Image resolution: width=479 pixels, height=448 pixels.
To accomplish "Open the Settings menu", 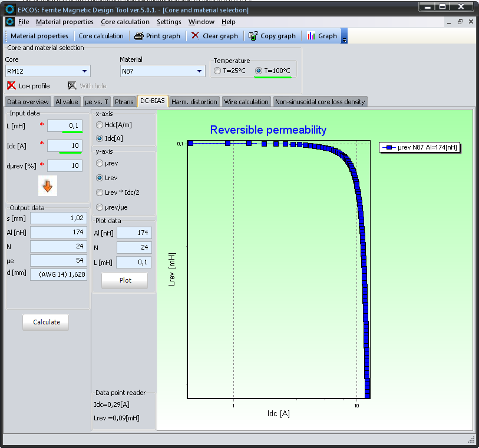I will coord(169,22).
